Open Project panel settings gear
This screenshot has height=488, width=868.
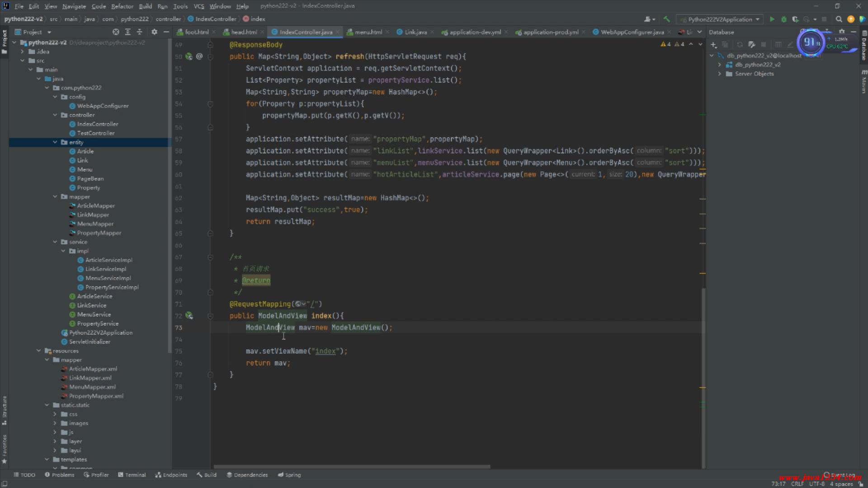154,32
